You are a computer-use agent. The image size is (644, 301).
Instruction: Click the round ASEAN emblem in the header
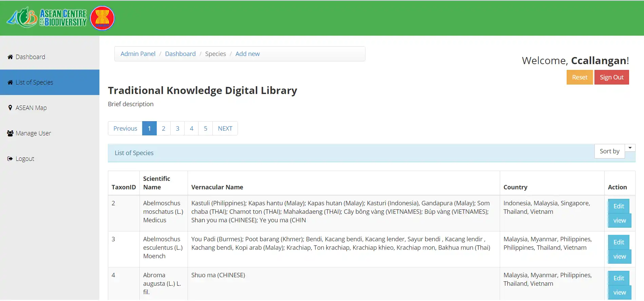(102, 18)
